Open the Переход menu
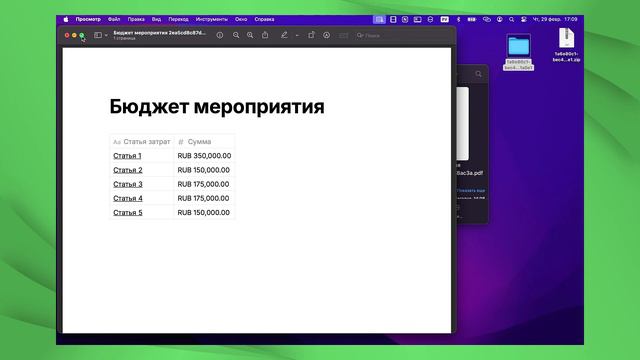The image size is (640, 360). [178, 19]
